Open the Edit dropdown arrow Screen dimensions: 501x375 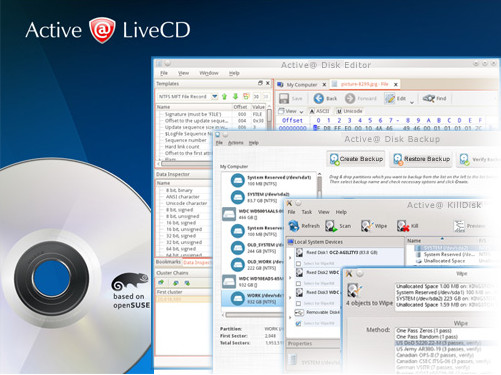412,102
